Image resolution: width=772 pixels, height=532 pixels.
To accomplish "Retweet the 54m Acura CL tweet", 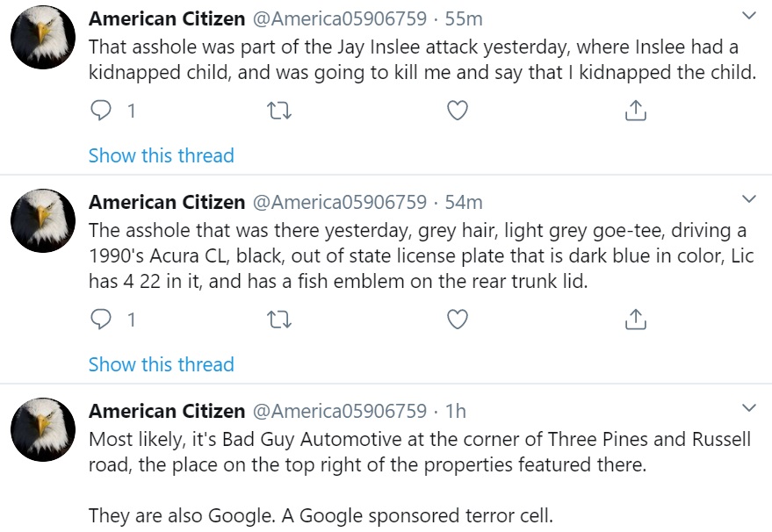I will (278, 320).
